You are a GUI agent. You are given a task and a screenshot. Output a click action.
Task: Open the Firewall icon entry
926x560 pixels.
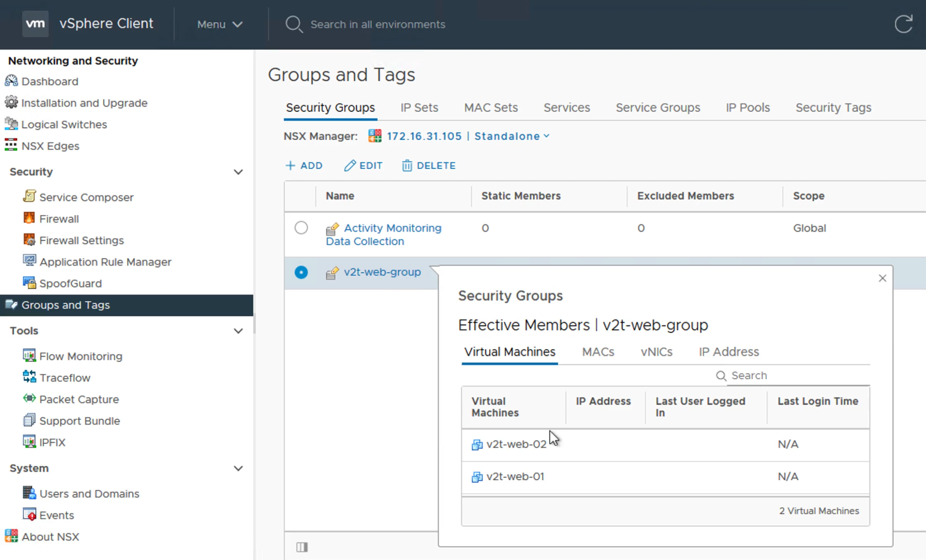(x=29, y=218)
